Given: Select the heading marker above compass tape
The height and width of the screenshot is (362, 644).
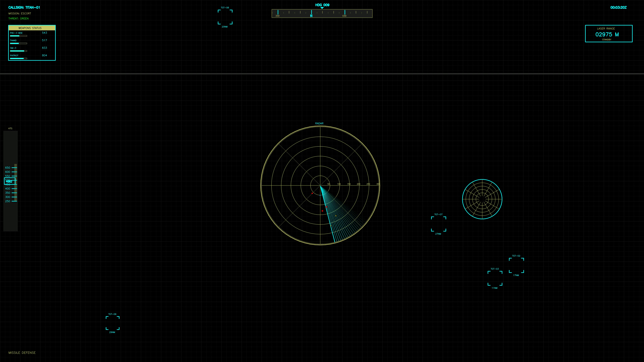Looking at the screenshot, I should pos(322,8).
